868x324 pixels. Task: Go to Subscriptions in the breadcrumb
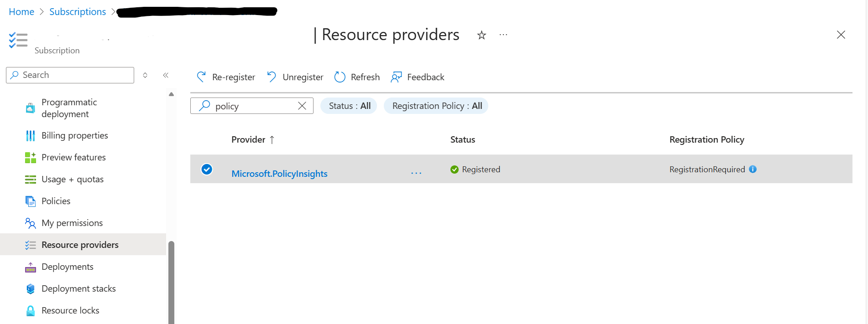coord(78,11)
